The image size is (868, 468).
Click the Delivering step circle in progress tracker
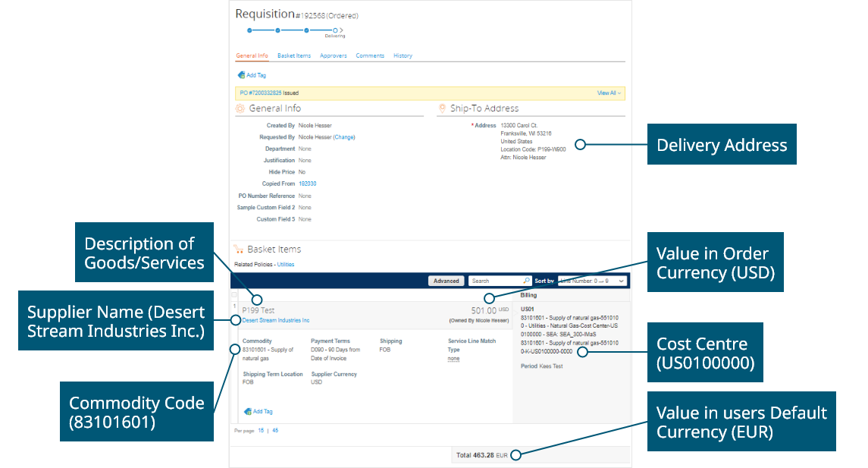[335, 30]
